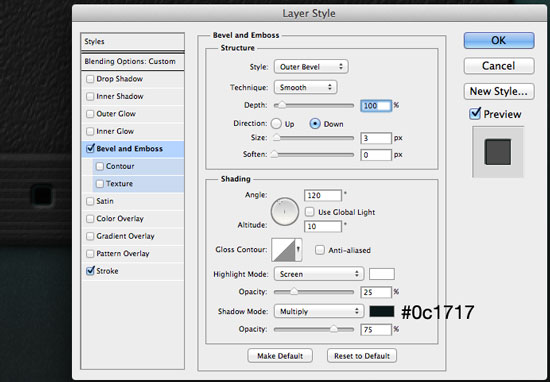Click the highlight Opacity slider handle

(x=294, y=292)
